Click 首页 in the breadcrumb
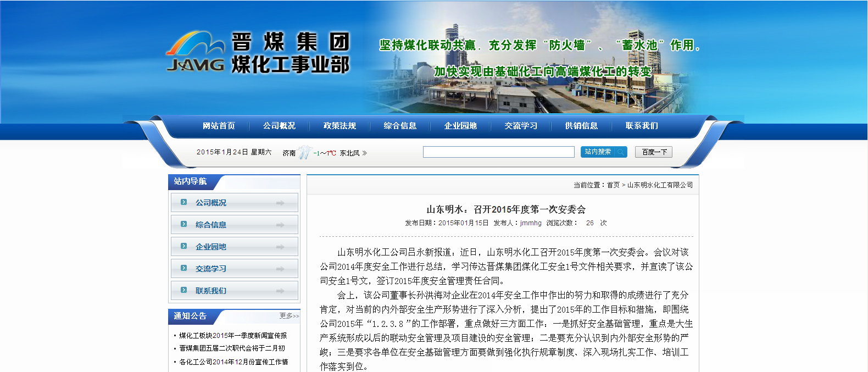 point(613,185)
